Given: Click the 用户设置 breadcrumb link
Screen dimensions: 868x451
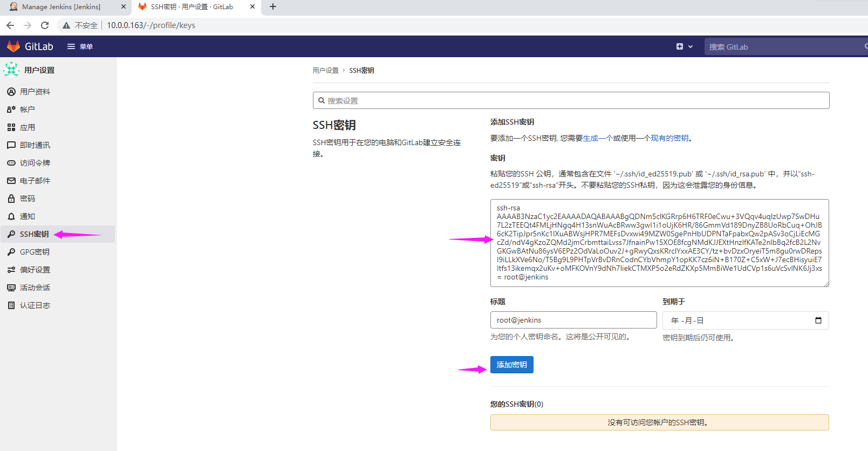Looking at the screenshot, I should click(326, 71).
